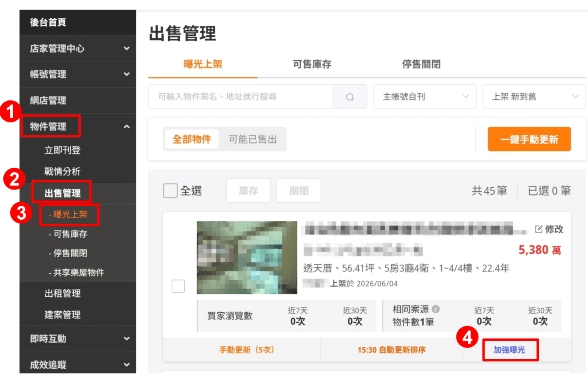Viewport: 588px width, 379px height.
Task: Click the 關閉 batch button
Action: pos(299,191)
